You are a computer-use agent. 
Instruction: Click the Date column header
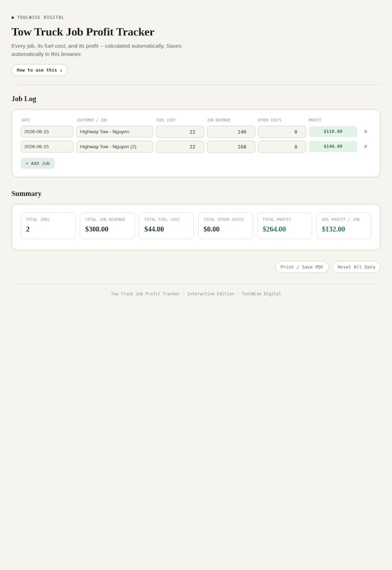click(x=25, y=120)
